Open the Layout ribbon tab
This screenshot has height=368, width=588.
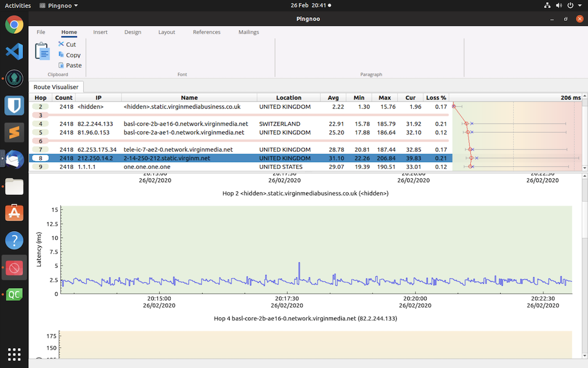click(167, 32)
